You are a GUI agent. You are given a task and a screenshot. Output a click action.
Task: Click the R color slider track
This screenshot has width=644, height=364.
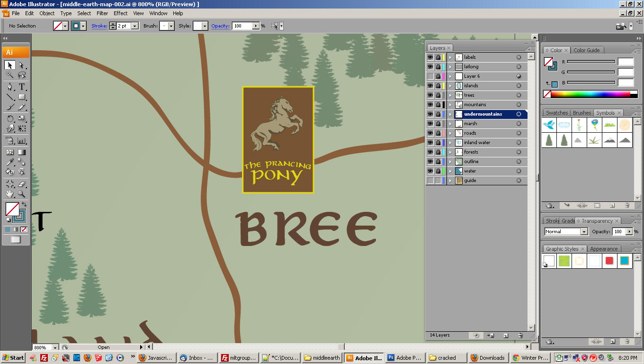click(x=591, y=62)
